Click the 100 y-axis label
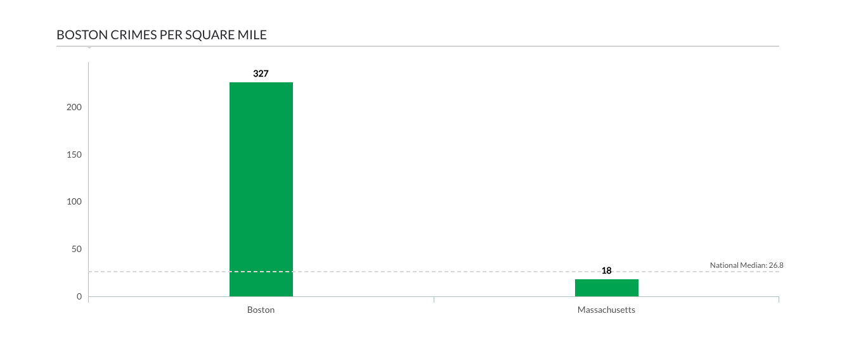 click(75, 201)
